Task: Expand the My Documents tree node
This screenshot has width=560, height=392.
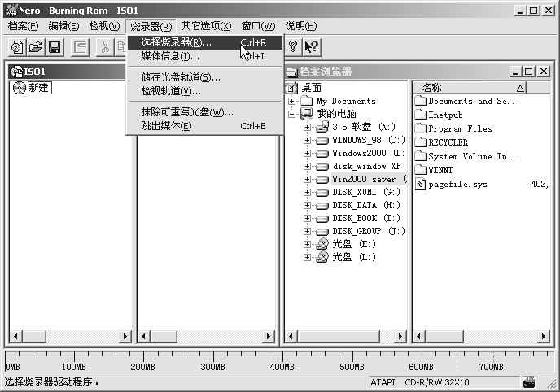Action: pos(291,101)
